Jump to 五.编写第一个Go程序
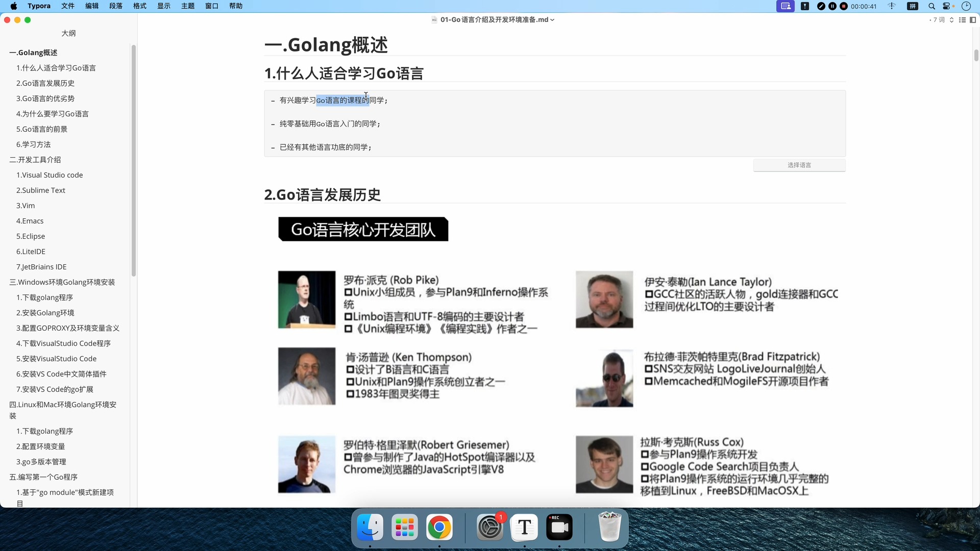Image resolution: width=980 pixels, height=551 pixels. 43,477
